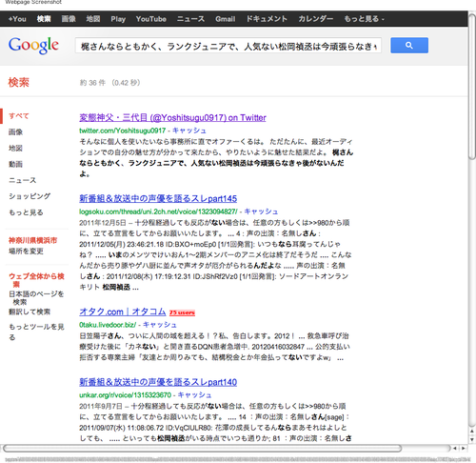Click the horizontal scrollbar right arrow
476x463 pixels.
point(463,448)
